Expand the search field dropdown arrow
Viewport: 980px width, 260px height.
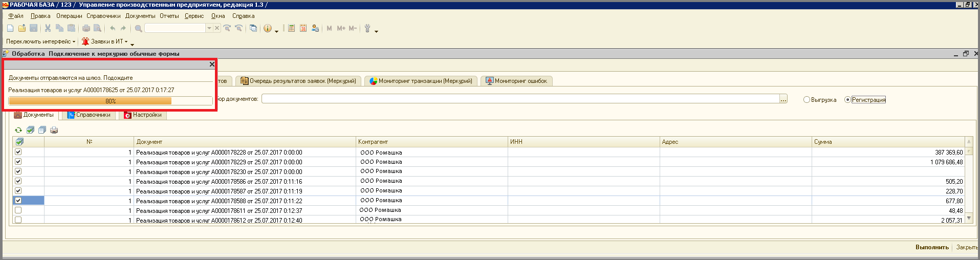pyautogui.click(x=209, y=28)
